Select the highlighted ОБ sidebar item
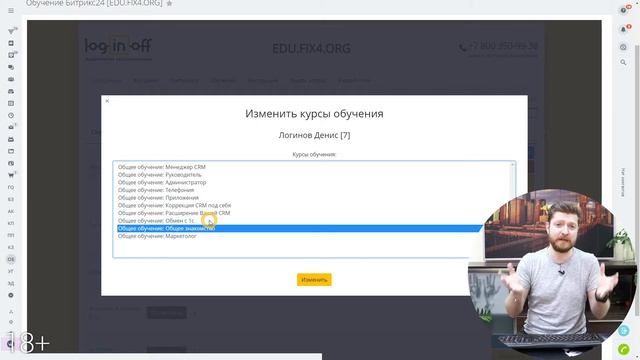The width and height of the screenshot is (640, 360). 11,259
